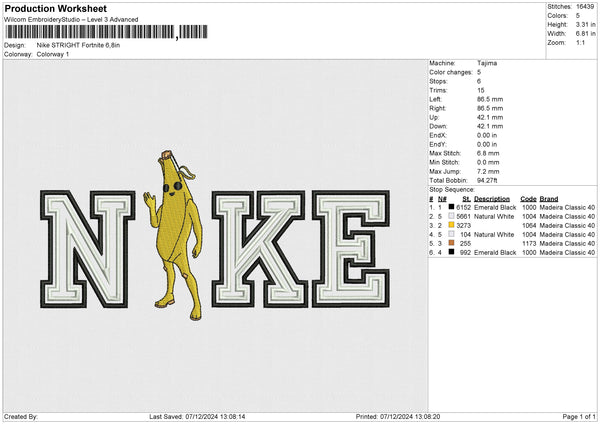Click the black swatch beside stitch count 992
This screenshot has height=424, width=600.
tap(452, 252)
